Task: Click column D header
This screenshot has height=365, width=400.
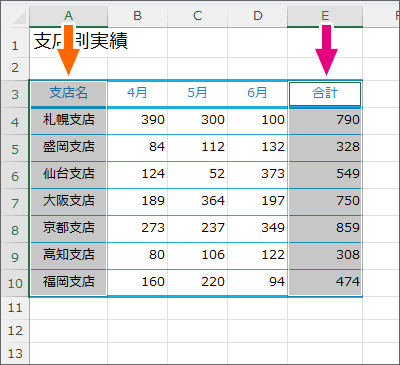Action: click(x=257, y=16)
